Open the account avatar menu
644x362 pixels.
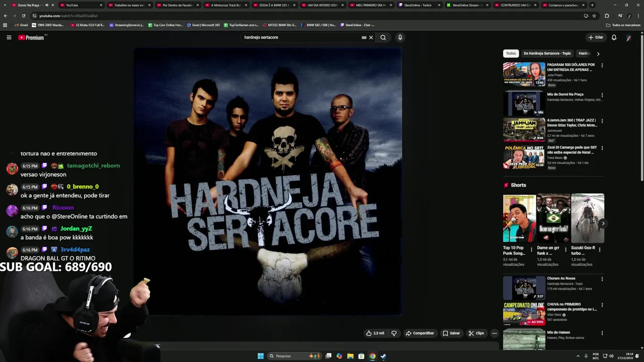[628, 37]
